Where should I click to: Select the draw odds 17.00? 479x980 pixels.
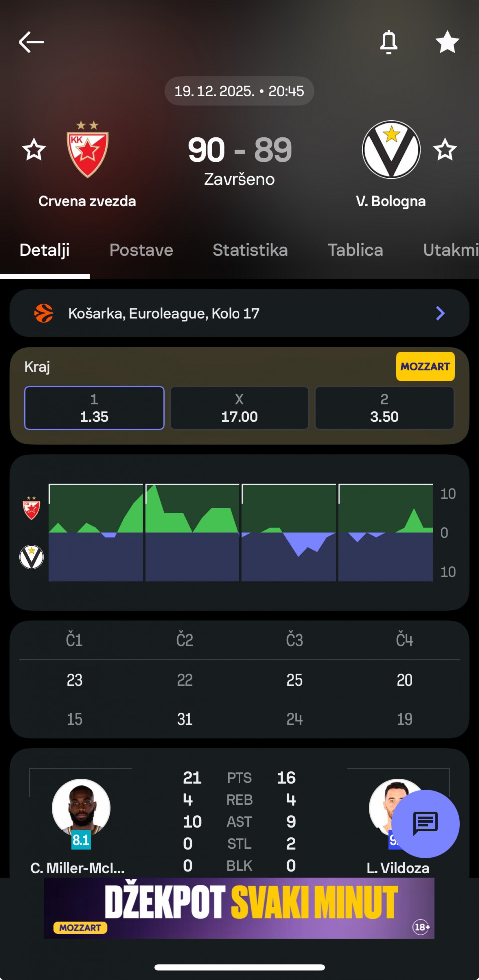(x=239, y=408)
